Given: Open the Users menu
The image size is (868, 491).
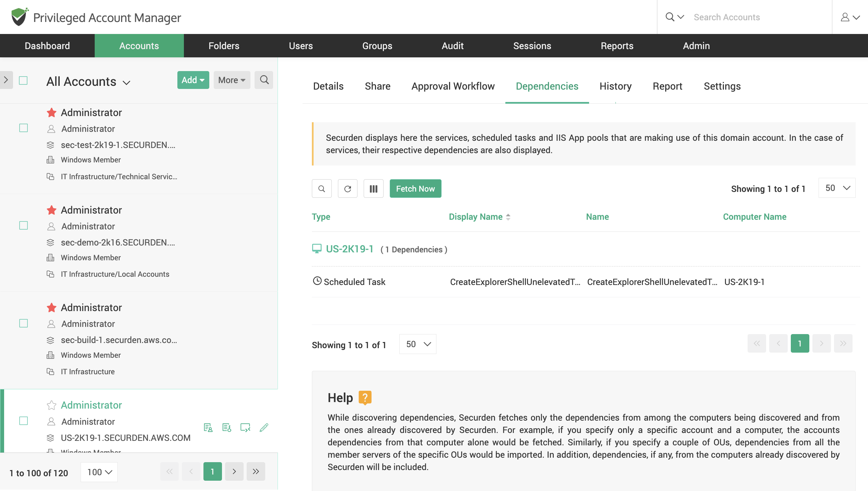Looking at the screenshot, I should pos(301,46).
